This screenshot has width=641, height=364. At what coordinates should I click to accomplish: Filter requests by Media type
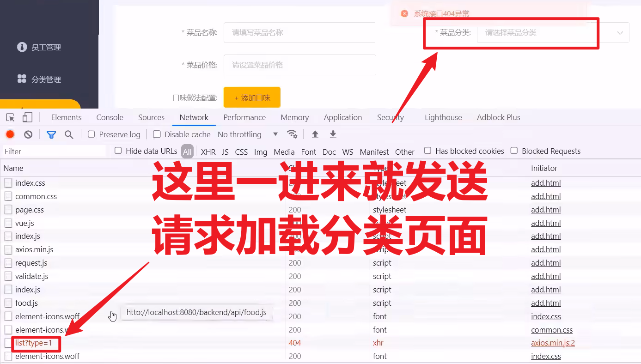click(x=284, y=152)
